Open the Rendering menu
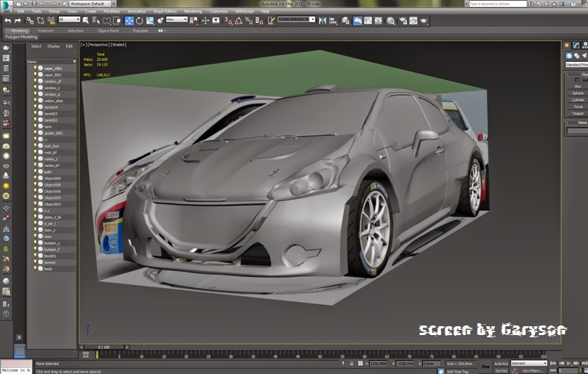Viewport: 588px width, 374px height. (x=193, y=12)
